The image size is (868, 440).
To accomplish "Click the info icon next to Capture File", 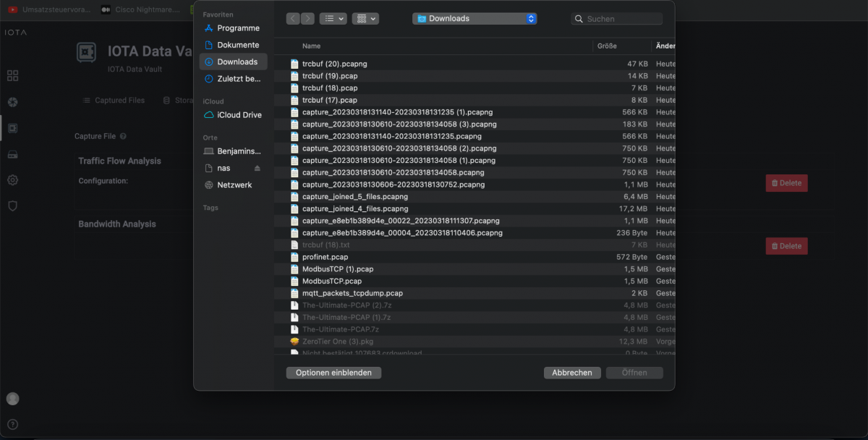I will tap(123, 137).
